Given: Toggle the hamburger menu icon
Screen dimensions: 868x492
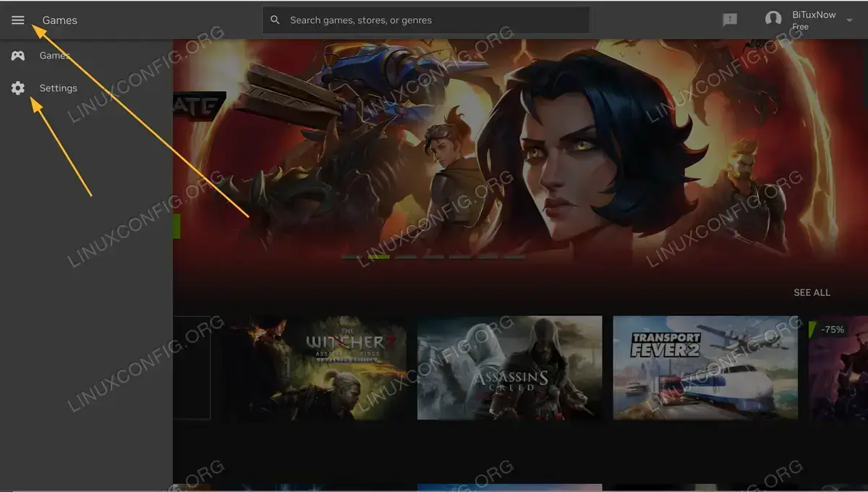Looking at the screenshot, I should (18, 20).
